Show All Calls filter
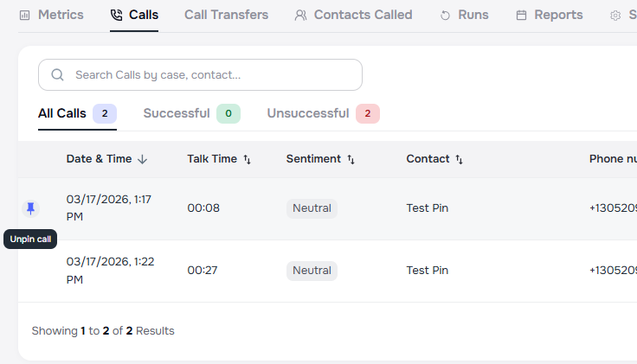This screenshot has height=364, width=637. 62,113
